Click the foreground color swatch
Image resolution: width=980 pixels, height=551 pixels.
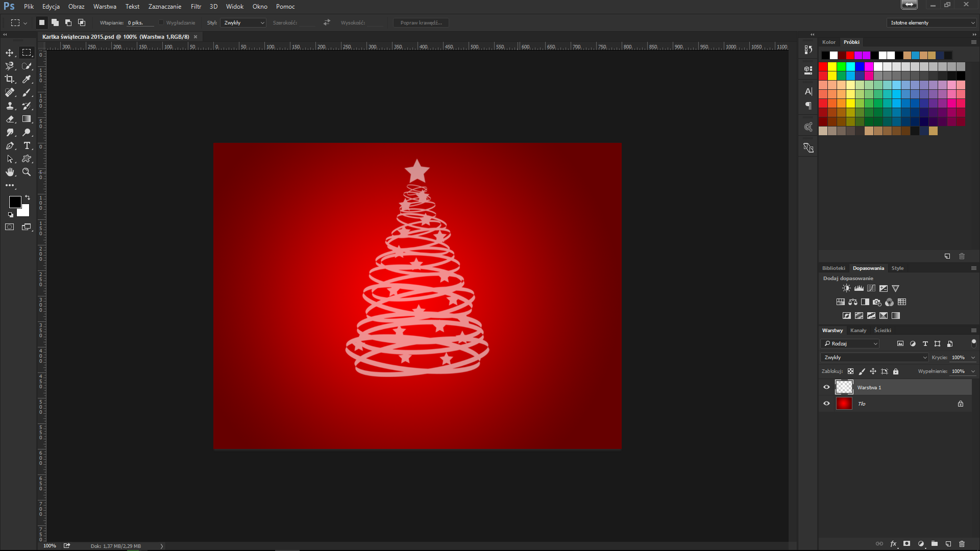coord(14,202)
